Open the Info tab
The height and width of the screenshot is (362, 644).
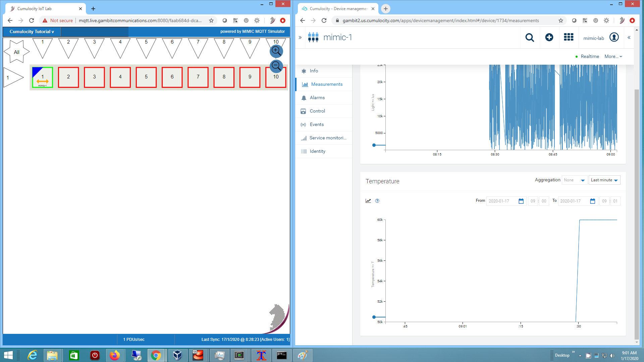click(x=324, y=71)
